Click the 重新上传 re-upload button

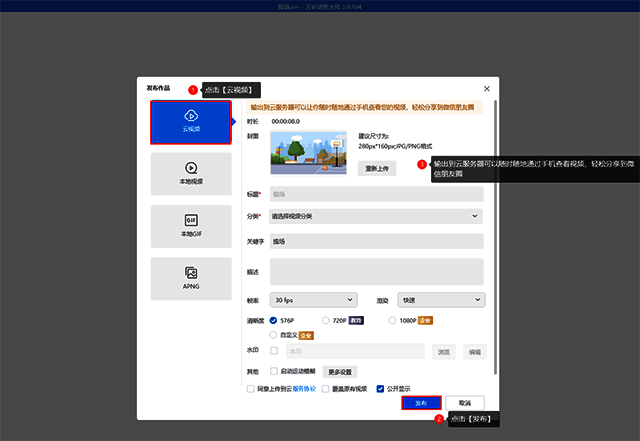[x=377, y=168]
